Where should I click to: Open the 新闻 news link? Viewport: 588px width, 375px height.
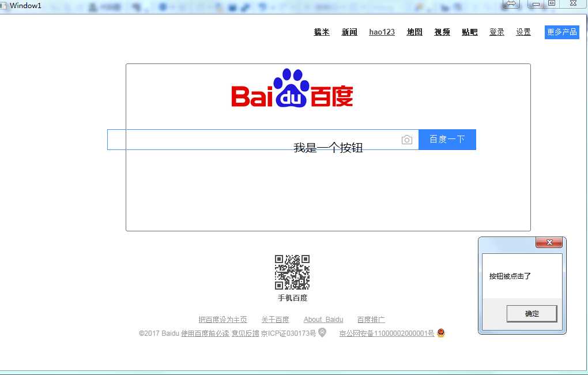click(x=349, y=32)
